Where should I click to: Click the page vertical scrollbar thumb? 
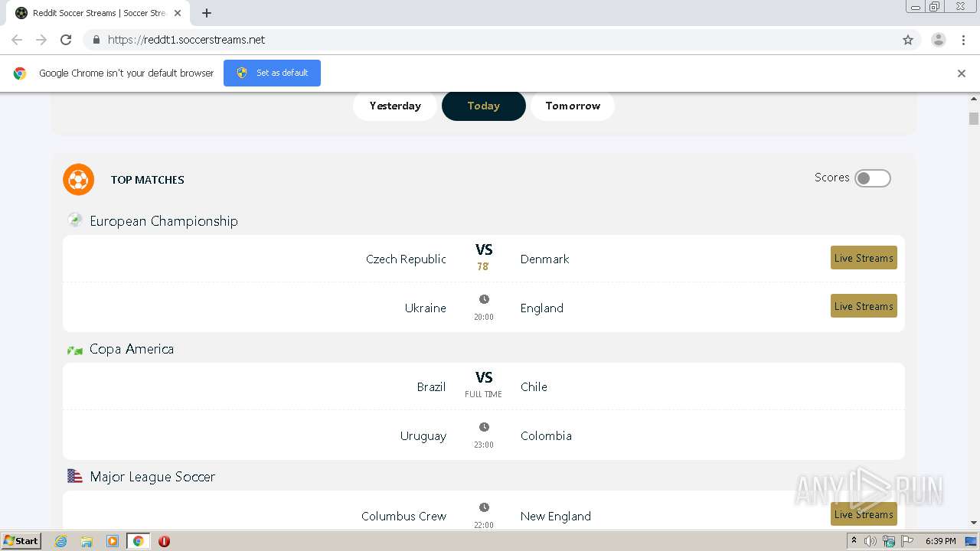[974, 119]
